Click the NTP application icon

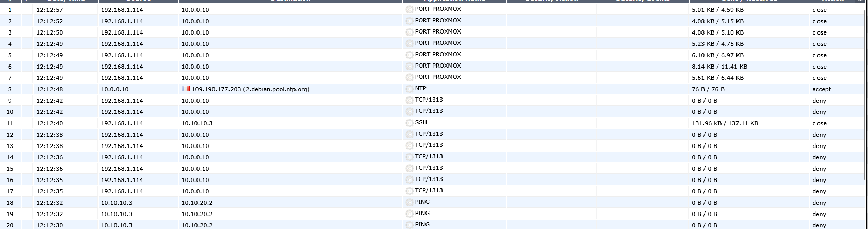(x=410, y=89)
